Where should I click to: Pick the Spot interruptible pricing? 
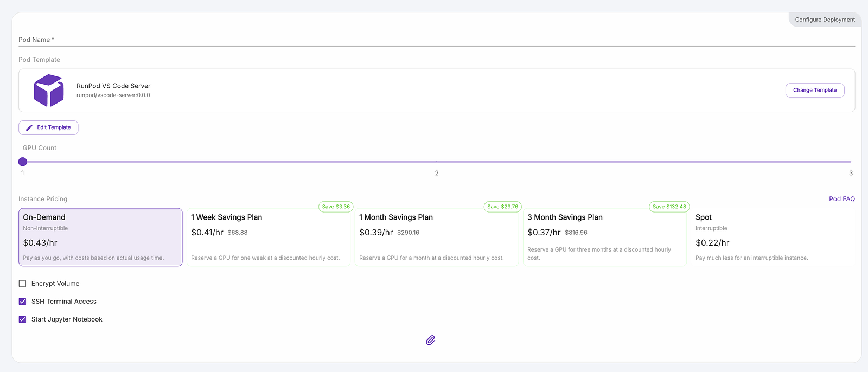click(773, 237)
